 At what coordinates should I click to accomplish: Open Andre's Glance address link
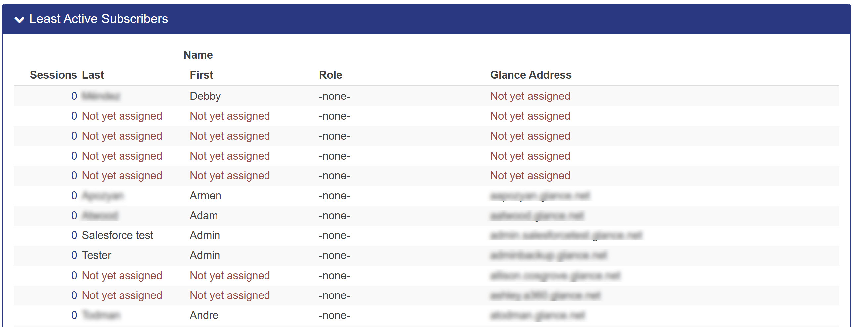point(537,315)
